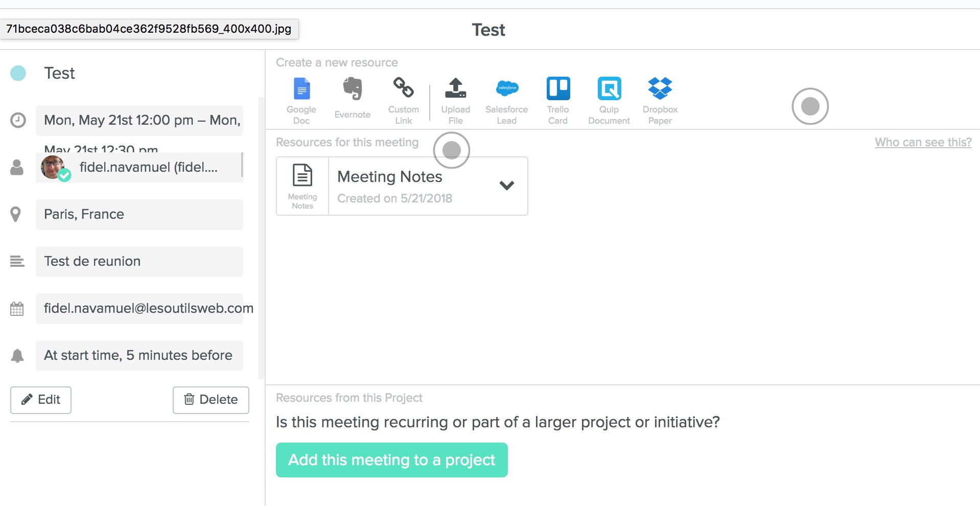The image size is (980, 506).
Task: Open the meeting date and time field
Action: (x=139, y=120)
